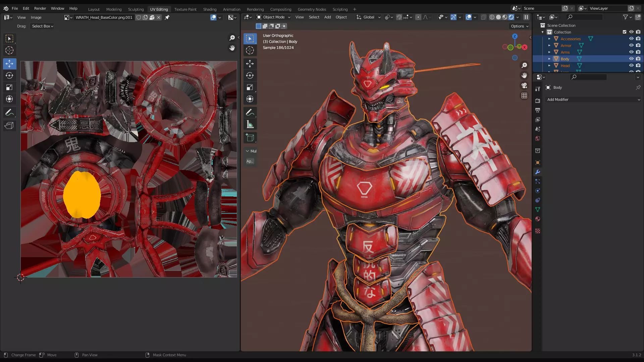Expand the Head tree item
This screenshot has height=362, width=644.
(549, 65)
